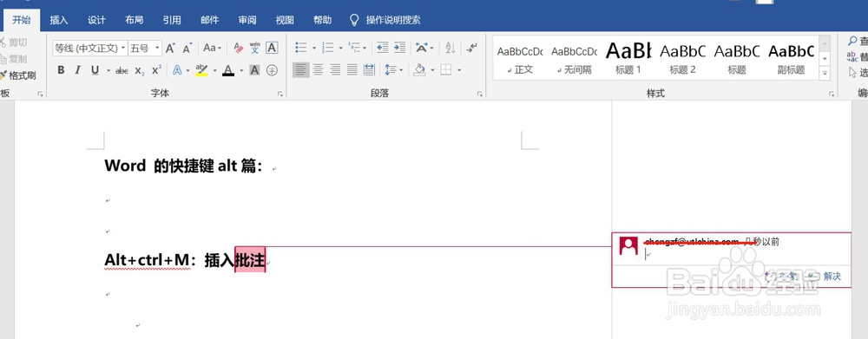The image size is (868, 339).
Task: Insert enclosed character
Action: click(271, 70)
